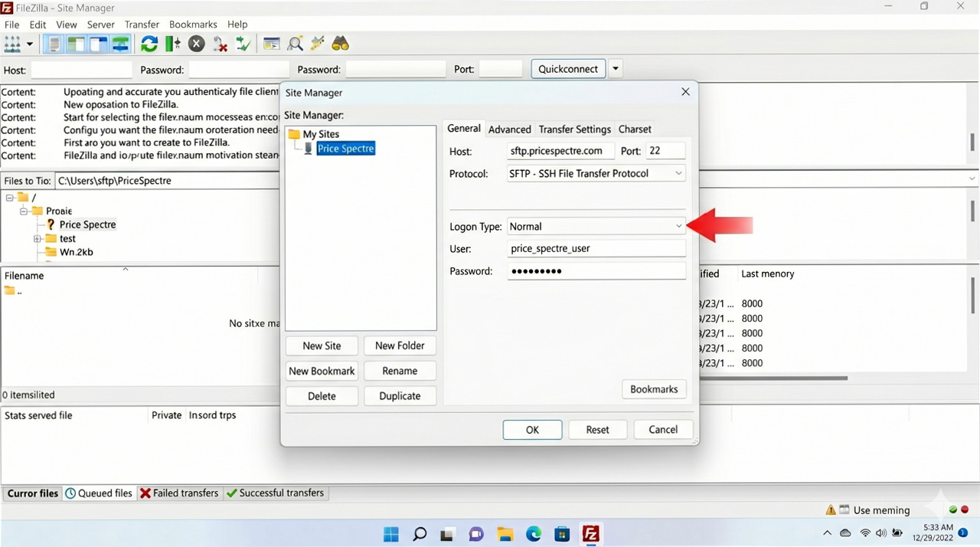Screen dimensions: 980x547
Task: Open FileZilla from the taskbar
Action: (590, 534)
